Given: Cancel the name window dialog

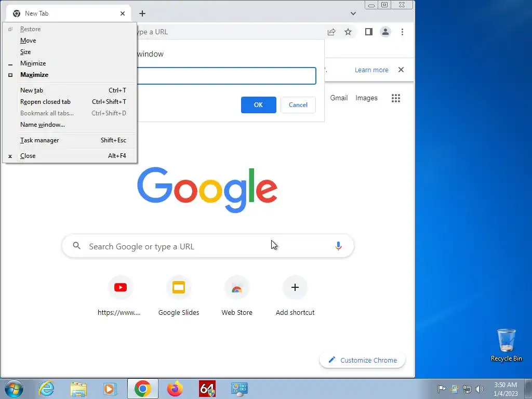Looking at the screenshot, I should [x=298, y=105].
